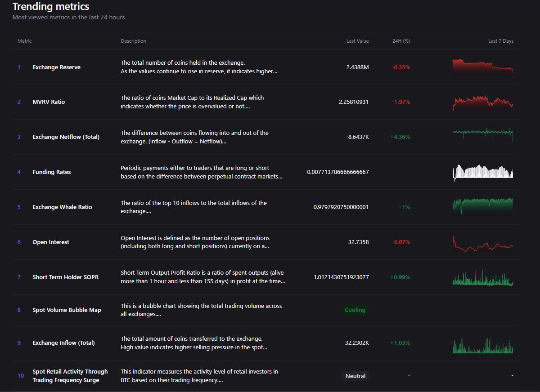The image size is (540, 392).
Task: Open the Open Interest metric
Action: [x=50, y=242]
